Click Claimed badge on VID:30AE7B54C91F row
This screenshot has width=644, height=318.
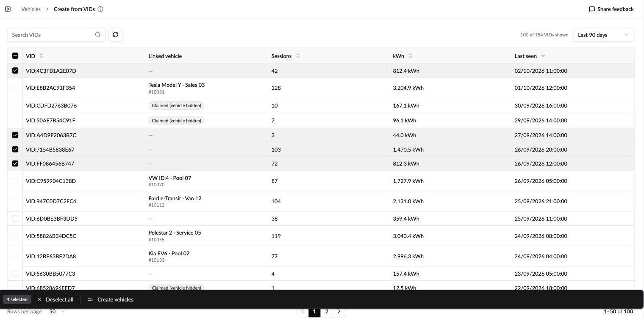pyautogui.click(x=176, y=121)
